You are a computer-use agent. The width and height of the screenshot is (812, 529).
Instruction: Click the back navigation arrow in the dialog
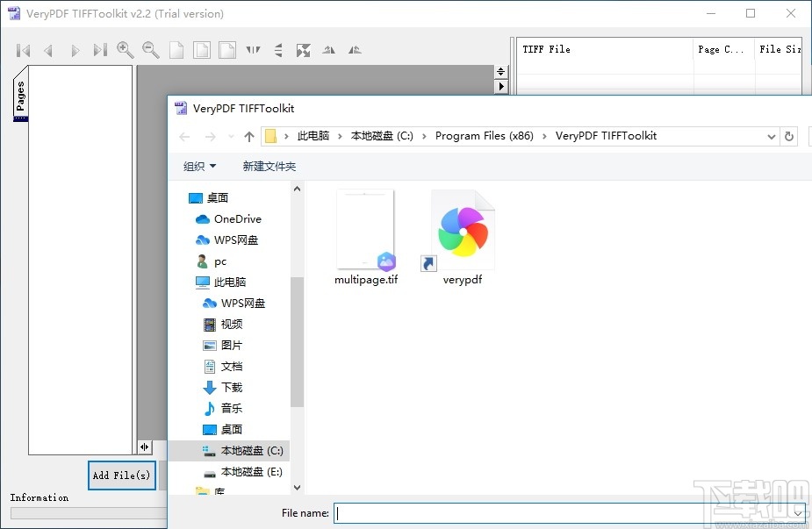pos(184,136)
